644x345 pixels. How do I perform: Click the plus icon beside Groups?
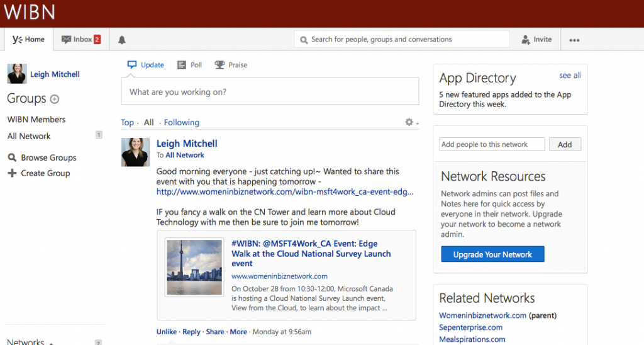point(54,99)
